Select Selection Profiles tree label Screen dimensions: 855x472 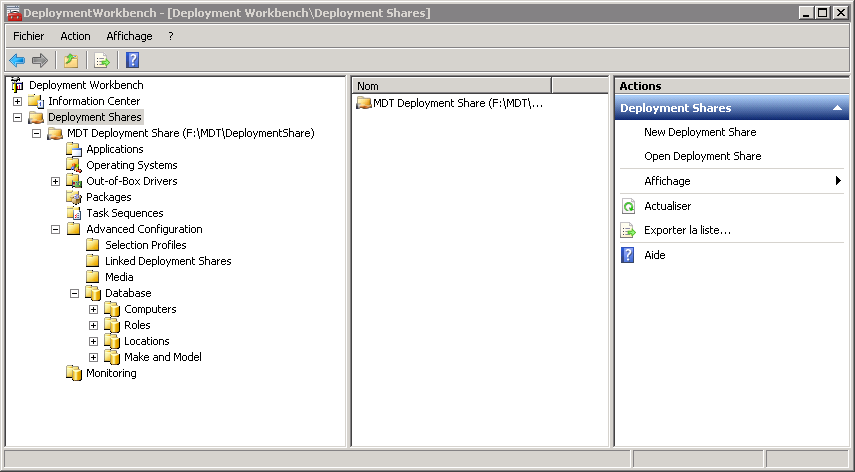click(146, 245)
